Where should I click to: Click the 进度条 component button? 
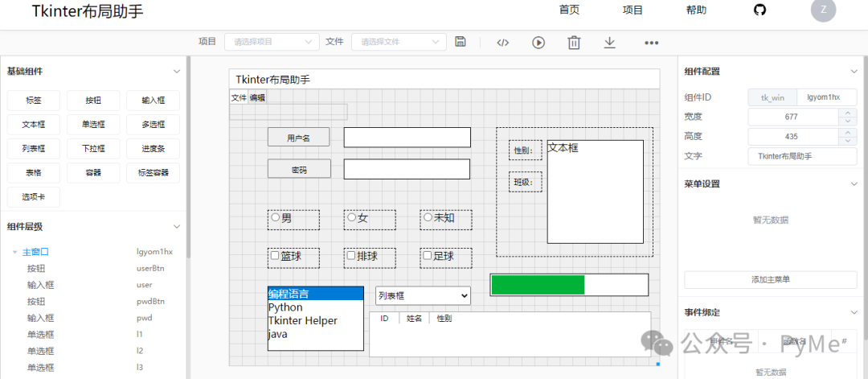(153, 149)
